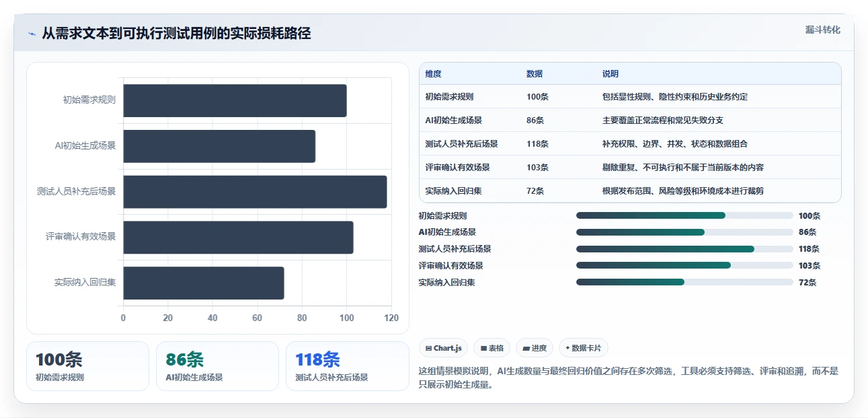Click the 100条 value in the table
The height and width of the screenshot is (418, 868).
(x=538, y=97)
